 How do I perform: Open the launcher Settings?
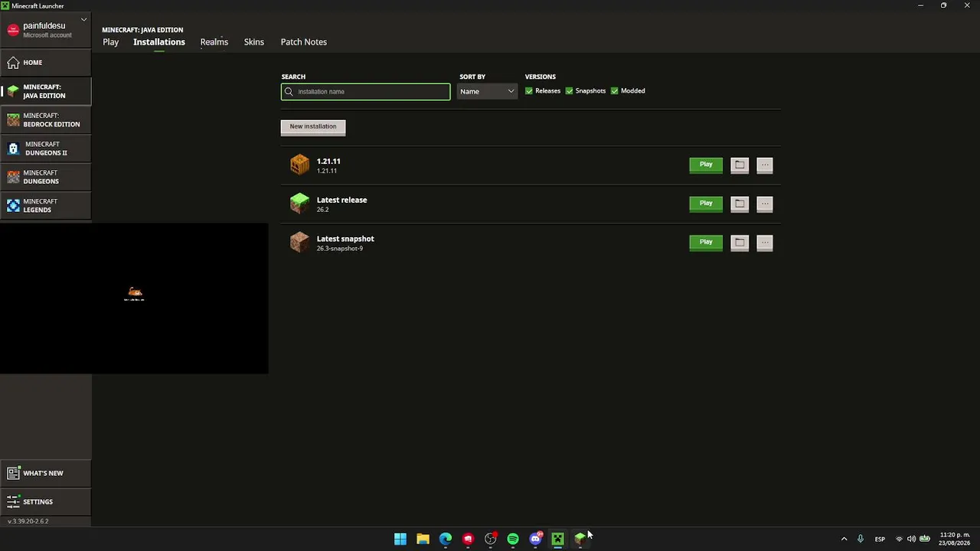pos(46,502)
